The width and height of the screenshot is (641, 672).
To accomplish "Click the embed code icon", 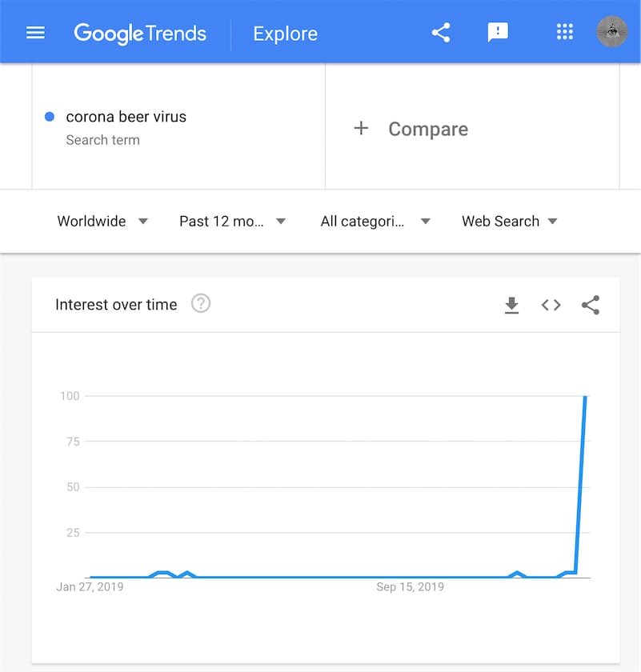I will [551, 305].
